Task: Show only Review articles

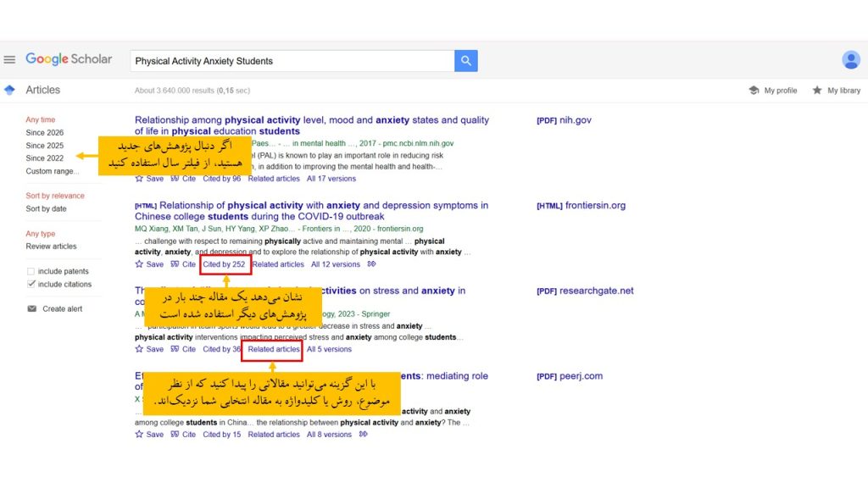Action: point(51,247)
